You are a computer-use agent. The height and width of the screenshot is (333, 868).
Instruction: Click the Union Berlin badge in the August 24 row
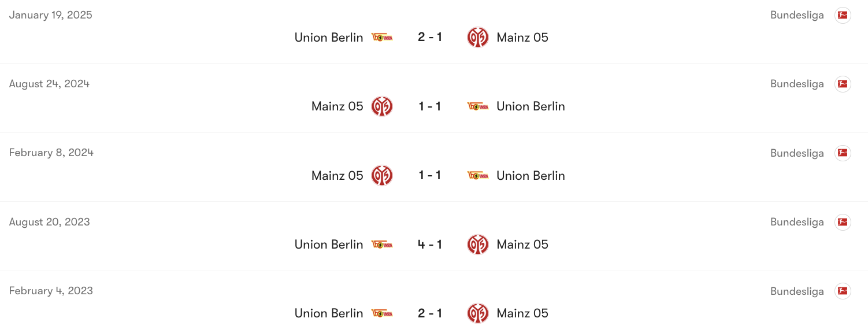click(x=478, y=106)
